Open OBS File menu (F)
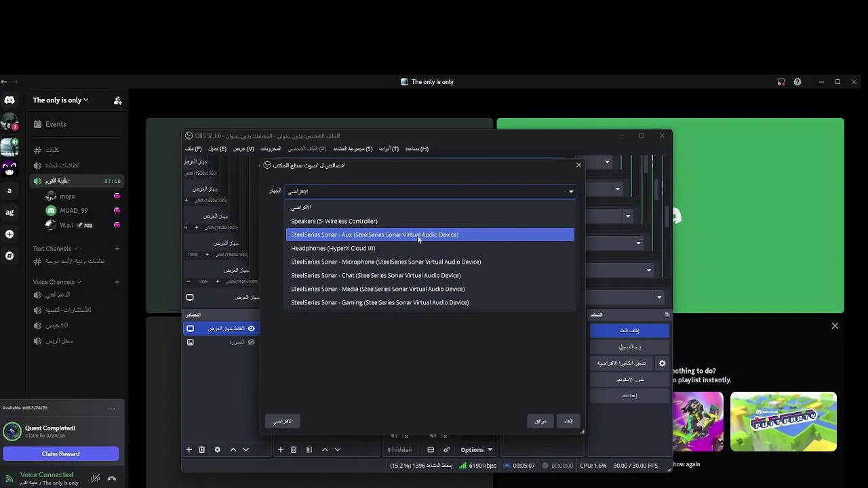 click(193, 148)
